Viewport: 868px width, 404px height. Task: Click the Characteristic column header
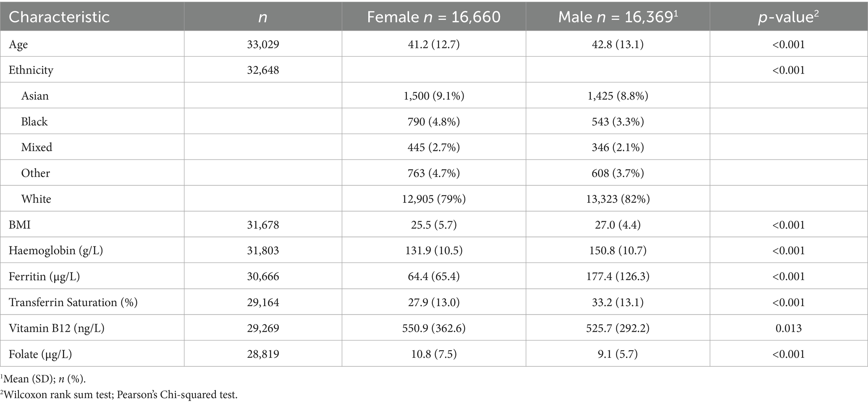click(59, 17)
